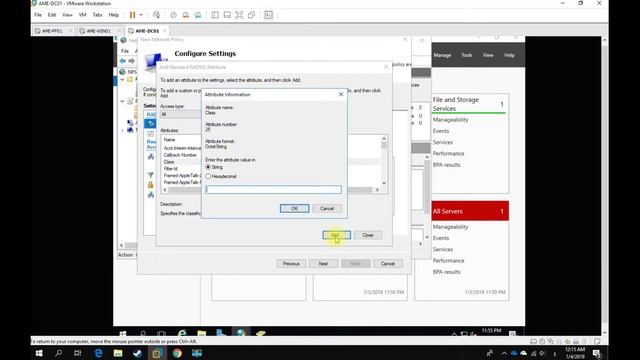The width and height of the screenshot is (640, 360).
Task: Open the Server Manager View menu
Action: pyautogui.click(x=488, y=55)
